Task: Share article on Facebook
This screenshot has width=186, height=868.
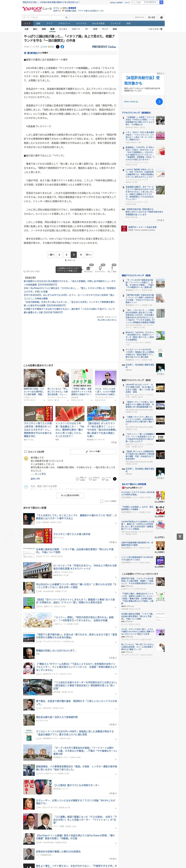Action: point(62,47)
